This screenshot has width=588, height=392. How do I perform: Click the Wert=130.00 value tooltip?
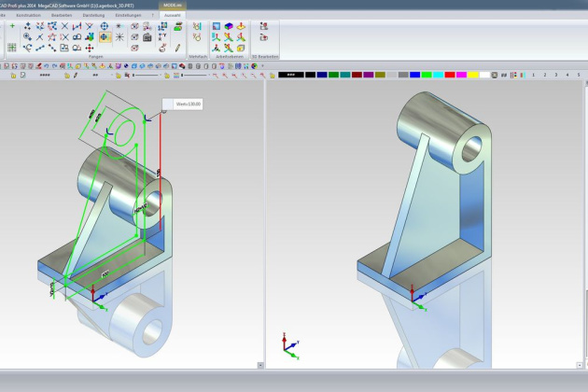pyautogui.click(x=188, y=105)
